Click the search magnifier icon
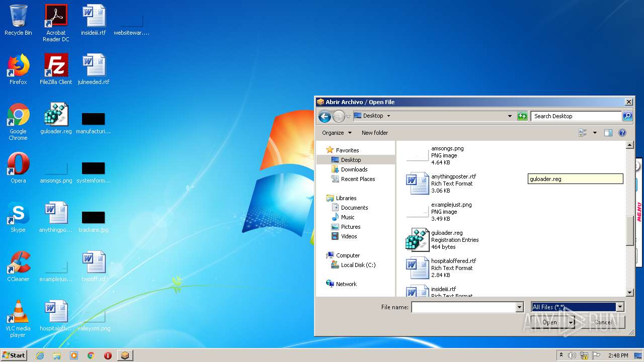 627,116
